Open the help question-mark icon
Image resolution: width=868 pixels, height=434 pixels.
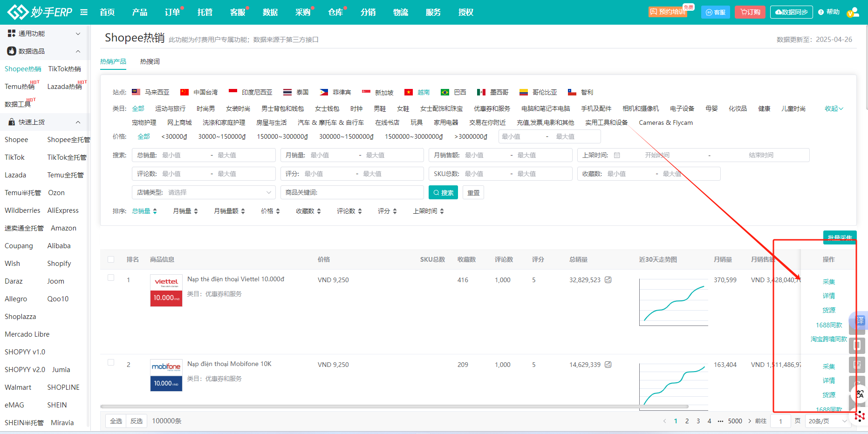821,12
